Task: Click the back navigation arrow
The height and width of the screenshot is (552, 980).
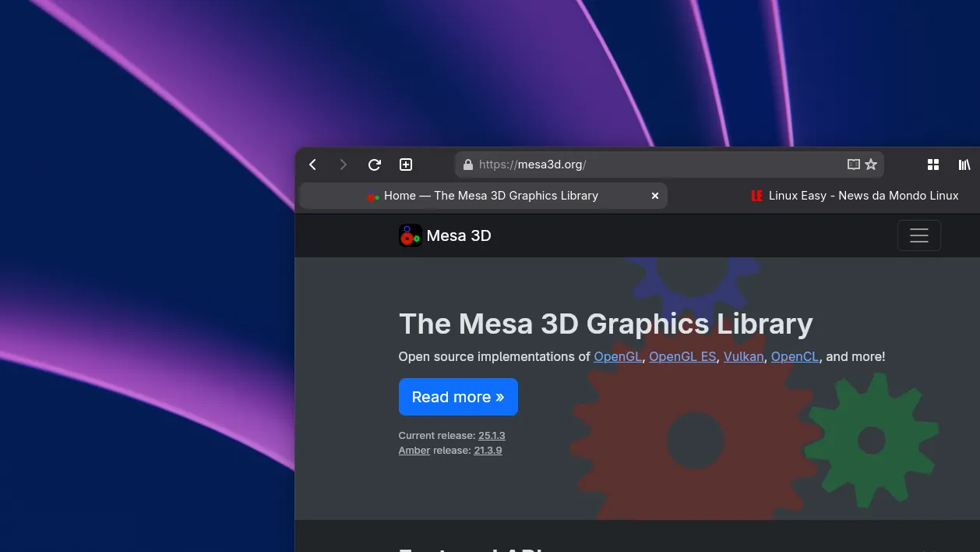Action: [x=312, y=165]
